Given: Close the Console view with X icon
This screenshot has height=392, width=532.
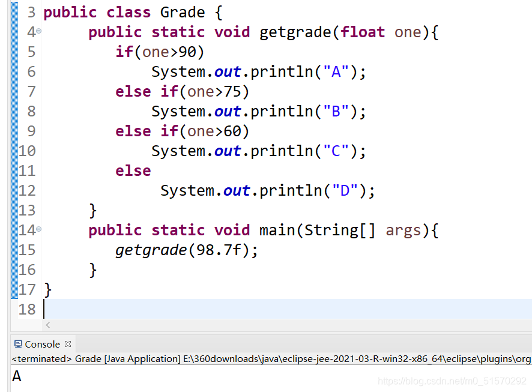Looking at the screenshot, I should [x=68, y=344].
